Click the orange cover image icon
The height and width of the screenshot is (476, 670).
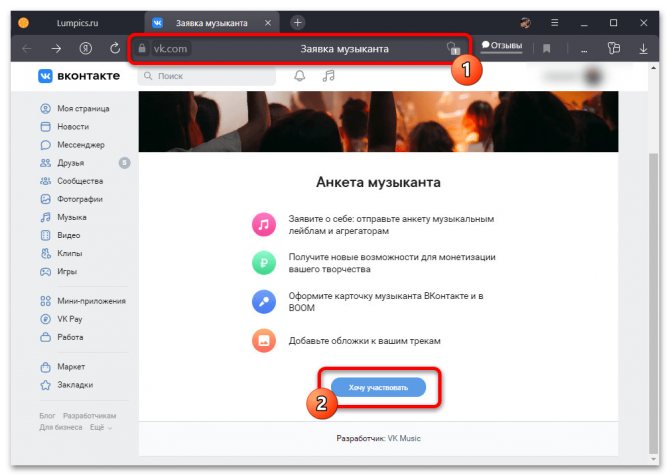coord(264,341)
